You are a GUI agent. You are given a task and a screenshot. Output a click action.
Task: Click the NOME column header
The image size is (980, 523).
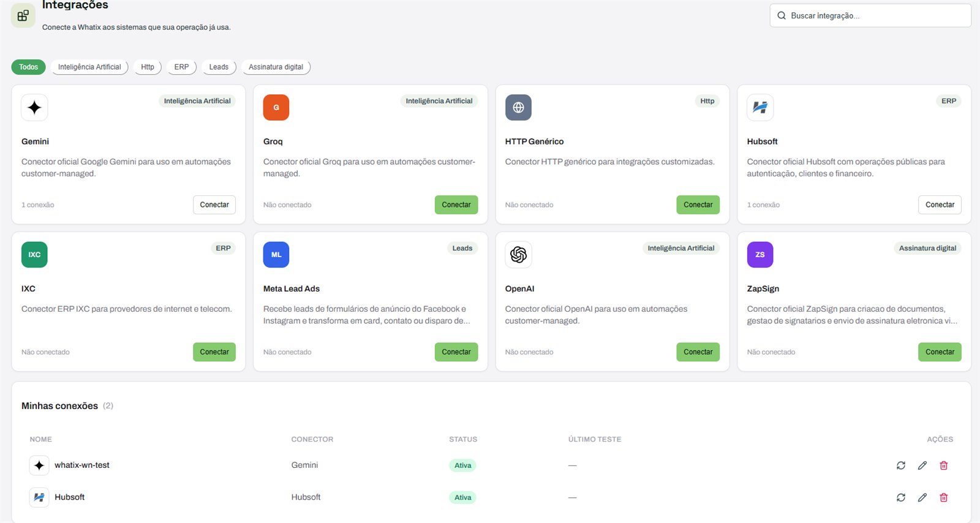(x=41, y=439)
